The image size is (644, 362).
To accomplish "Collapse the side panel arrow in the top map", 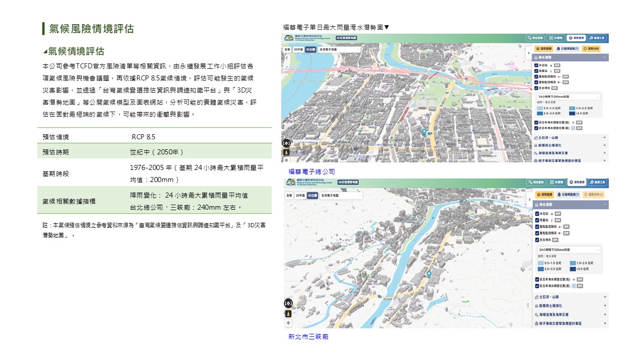I will click(x=529, y=52).
